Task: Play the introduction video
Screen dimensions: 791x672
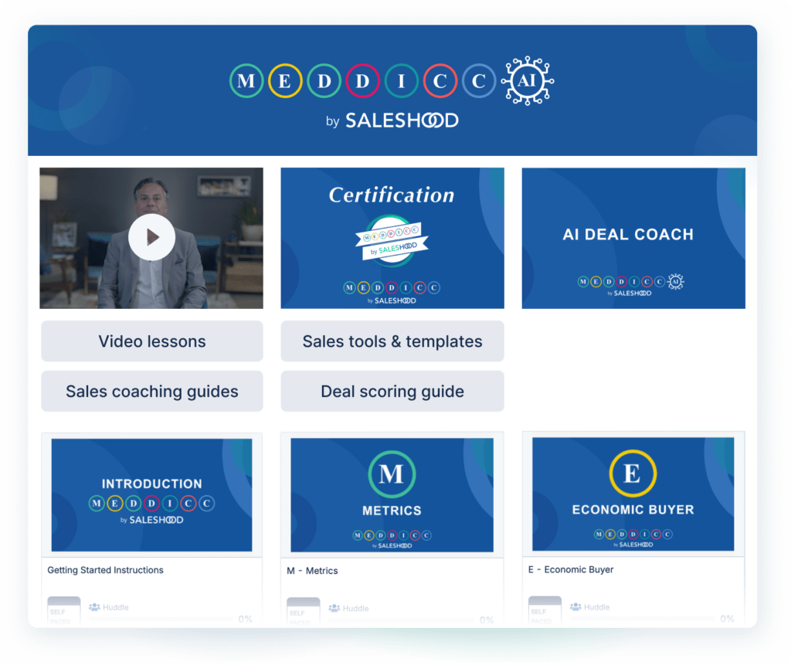Action: click(x=151, y=237)
